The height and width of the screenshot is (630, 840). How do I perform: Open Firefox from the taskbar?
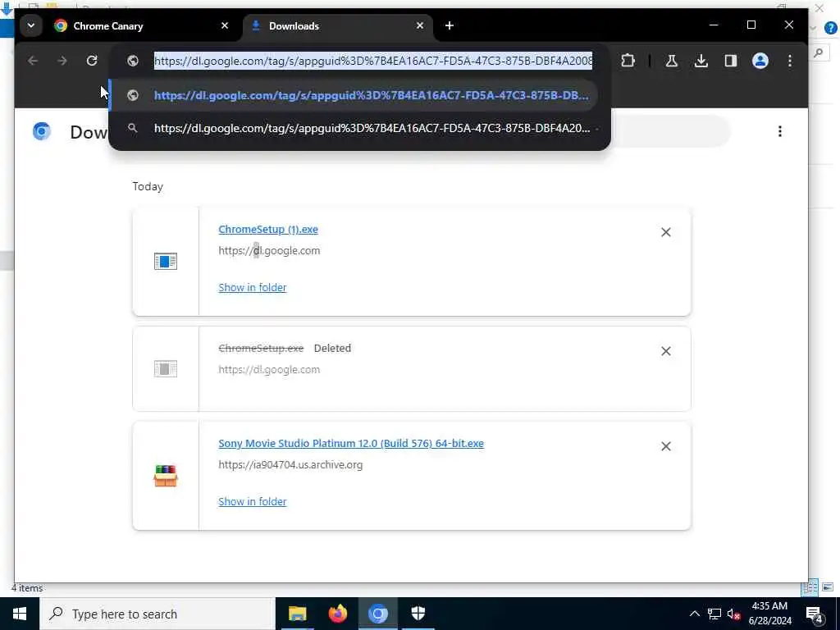click(337, 614)
